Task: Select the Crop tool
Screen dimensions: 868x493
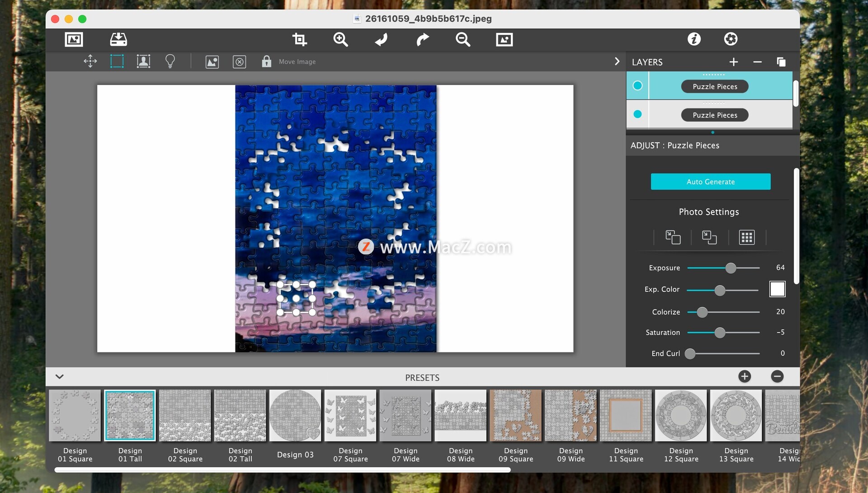Action: pos(299,39)
